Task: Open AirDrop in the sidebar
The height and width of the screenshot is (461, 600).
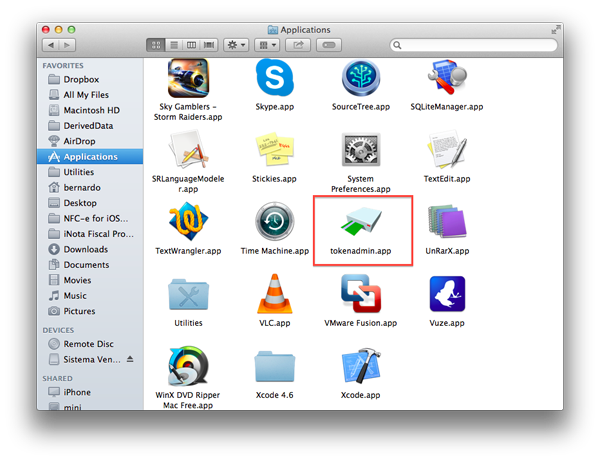Action: [90, 141]
